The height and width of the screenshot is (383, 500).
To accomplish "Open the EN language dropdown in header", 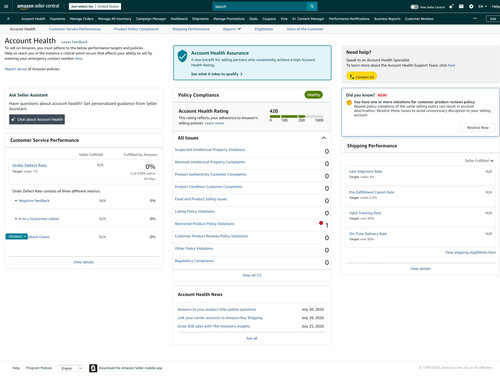I will tap(482, 6).
